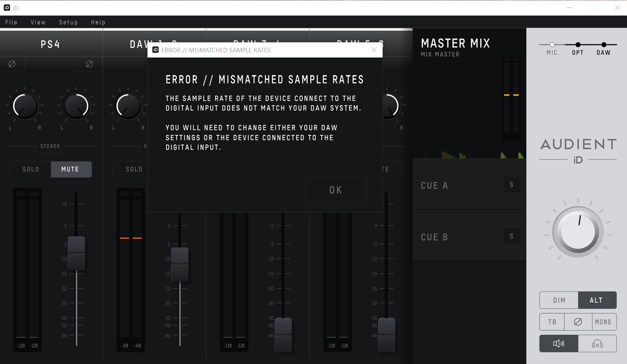627x364 pixels.
Task: Solo the CUE A mix
Action: (512, 185)
